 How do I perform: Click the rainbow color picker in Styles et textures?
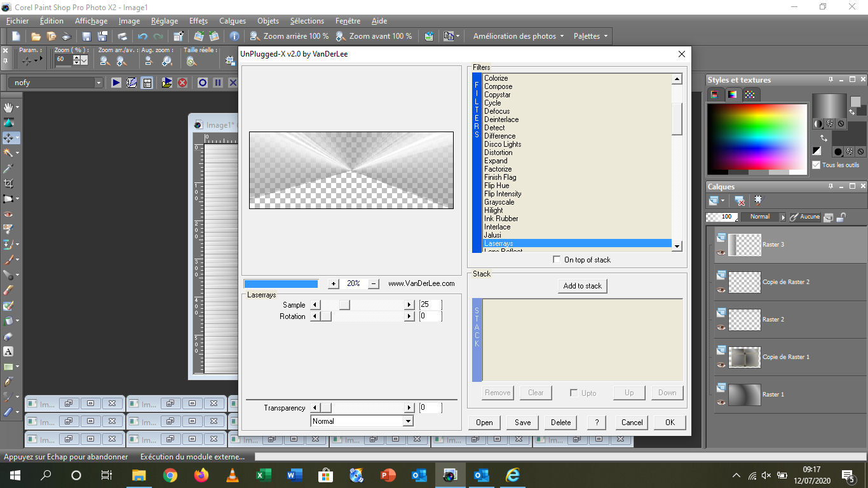coord(756,137)
